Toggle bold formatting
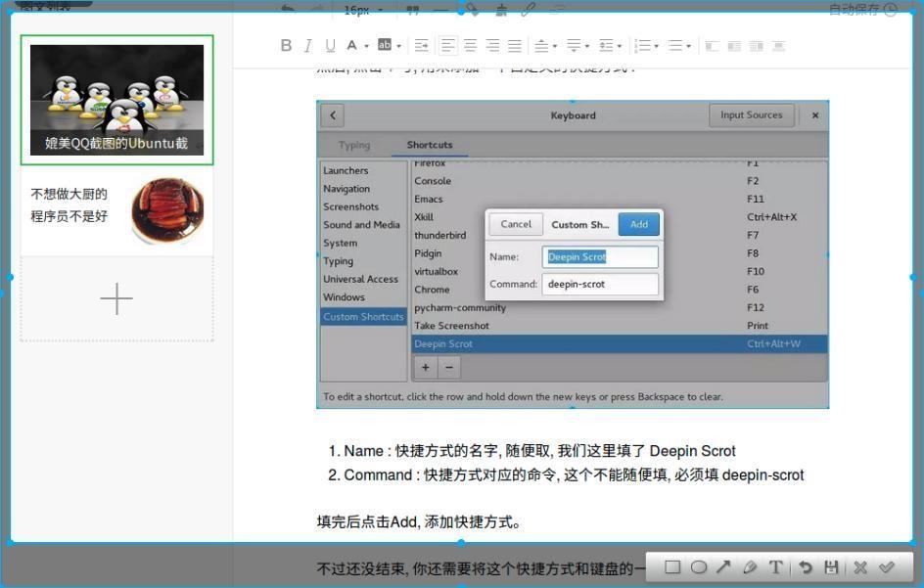 click(287, 45)
